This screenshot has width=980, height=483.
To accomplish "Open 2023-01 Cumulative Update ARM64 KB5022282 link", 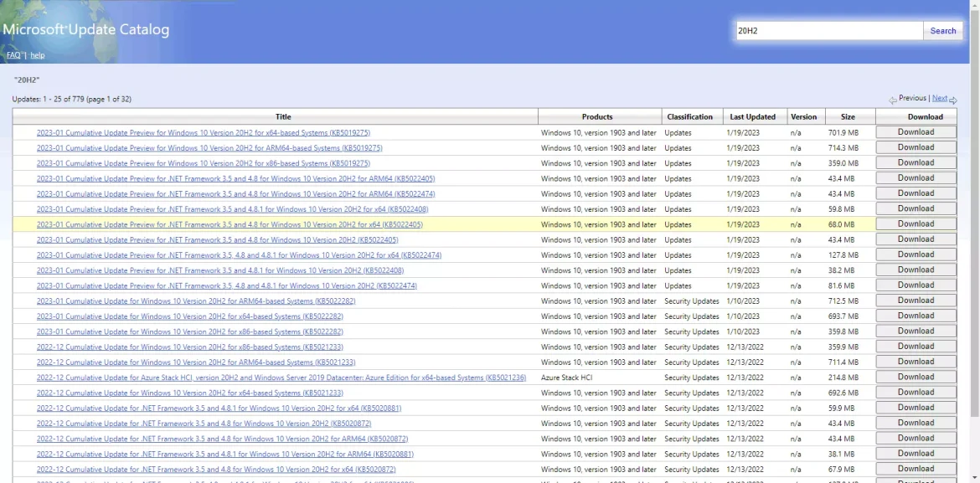I will (196, 301).
